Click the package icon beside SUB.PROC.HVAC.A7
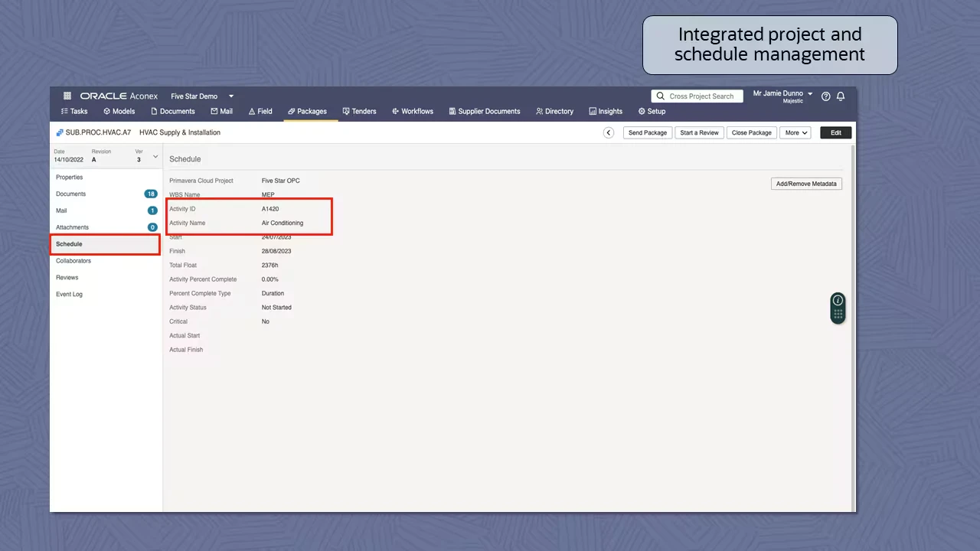The width and height of the screenshot is (980, 551). (x=60, y=132)
